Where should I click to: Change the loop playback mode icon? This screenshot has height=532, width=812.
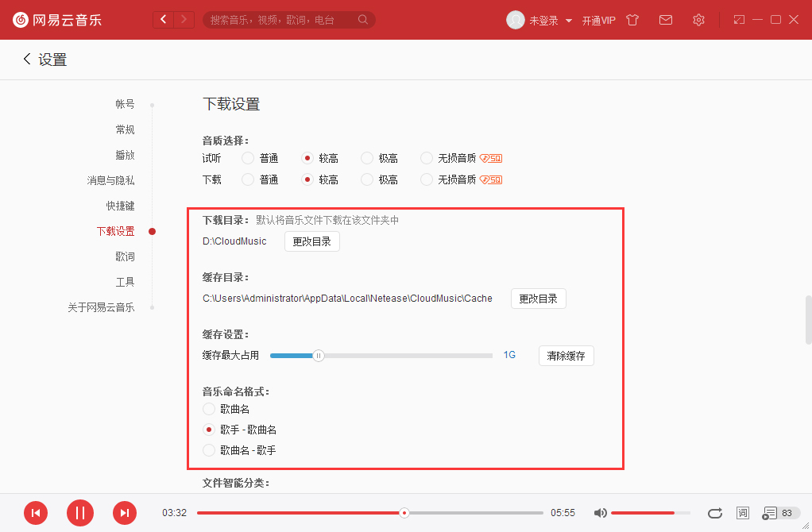tap(714, 513)
